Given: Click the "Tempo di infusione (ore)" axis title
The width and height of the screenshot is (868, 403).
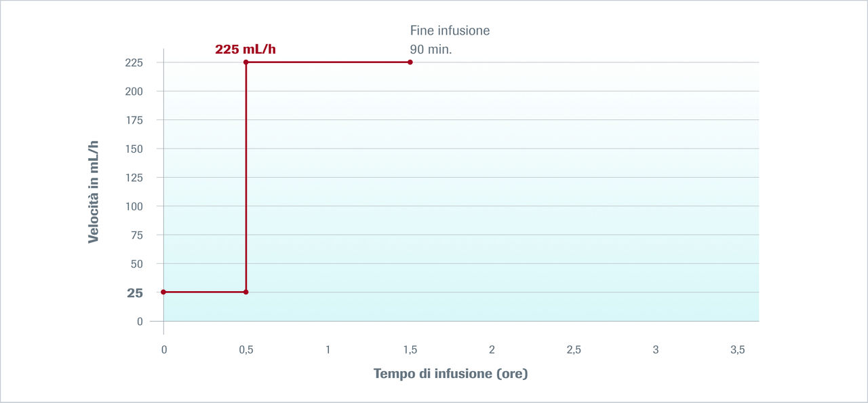Looking at the screenshot, I should coord(450,374).
